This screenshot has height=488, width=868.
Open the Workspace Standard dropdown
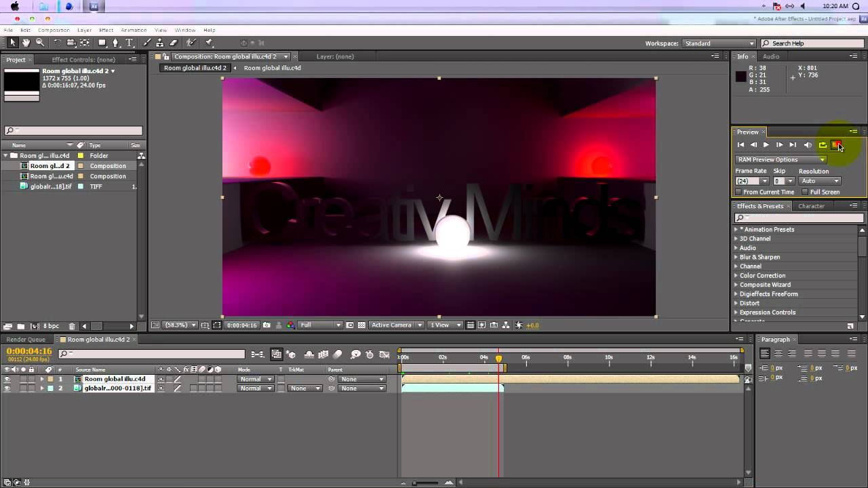(719, 43)
